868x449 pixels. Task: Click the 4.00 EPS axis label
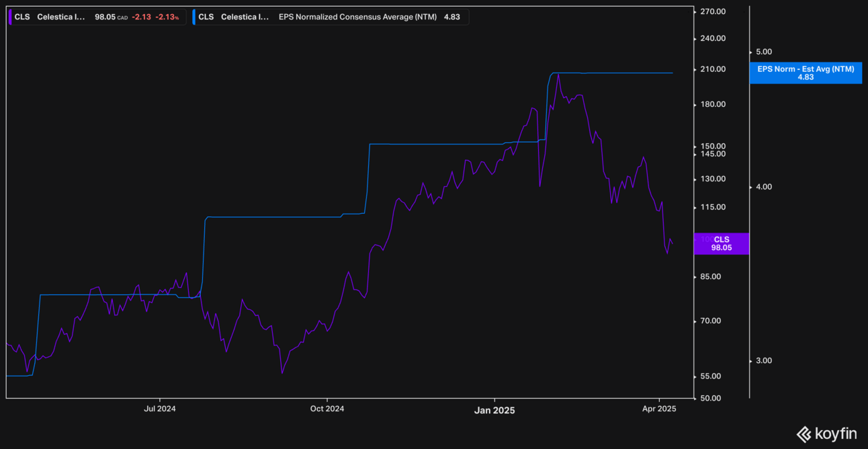[764, 187]
